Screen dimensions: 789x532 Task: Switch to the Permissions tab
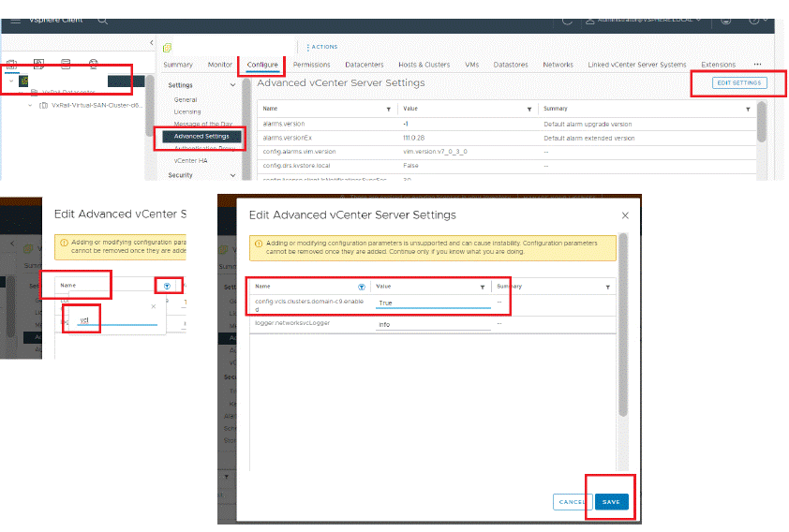[311, 65]
